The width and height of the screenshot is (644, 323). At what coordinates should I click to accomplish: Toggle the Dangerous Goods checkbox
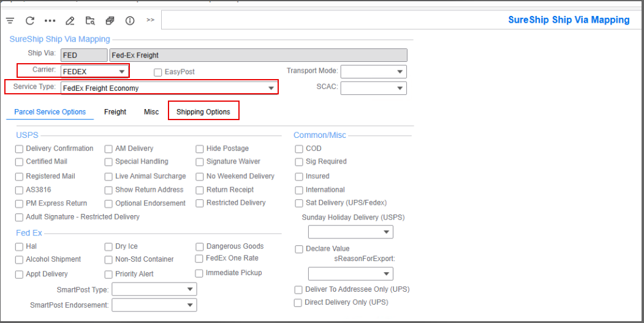click(x=200, y=246)
